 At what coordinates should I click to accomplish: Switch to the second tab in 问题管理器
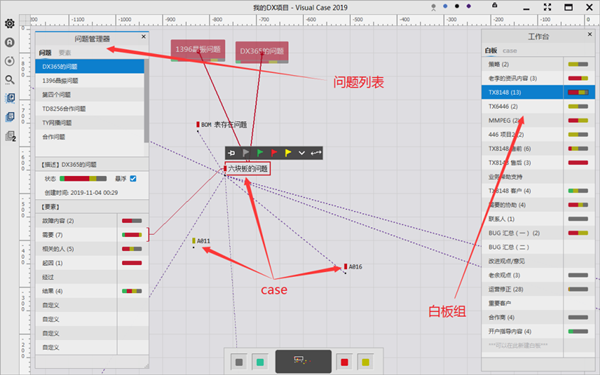coord(65,53)
